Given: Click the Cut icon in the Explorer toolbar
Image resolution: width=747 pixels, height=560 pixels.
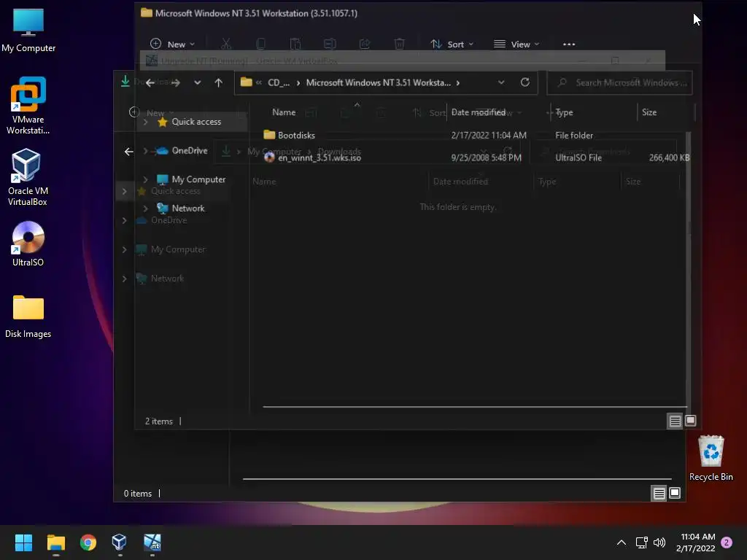Looking at the screenshot, I should click(x=226, y=44).
